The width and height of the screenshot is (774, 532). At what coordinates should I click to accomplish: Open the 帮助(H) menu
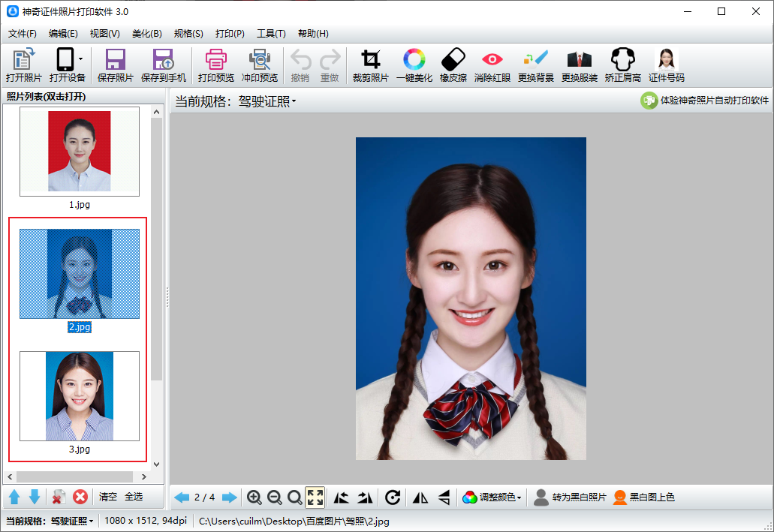pos(314,34)
